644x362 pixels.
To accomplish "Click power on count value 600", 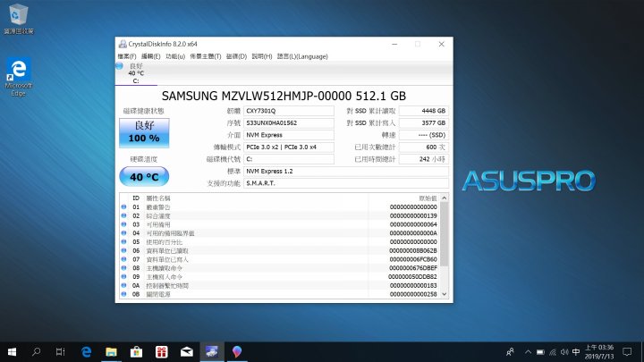I will coord(424,147).
